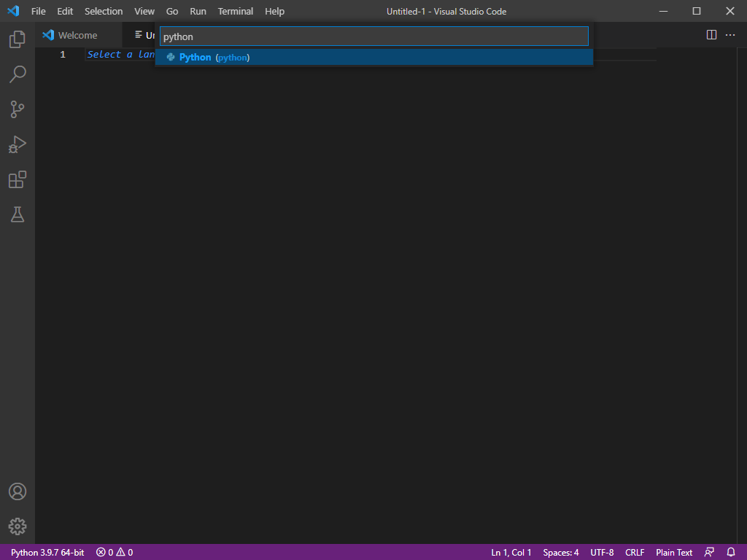Open the File menu
747x560 pixels.
(x=38, y=11)
